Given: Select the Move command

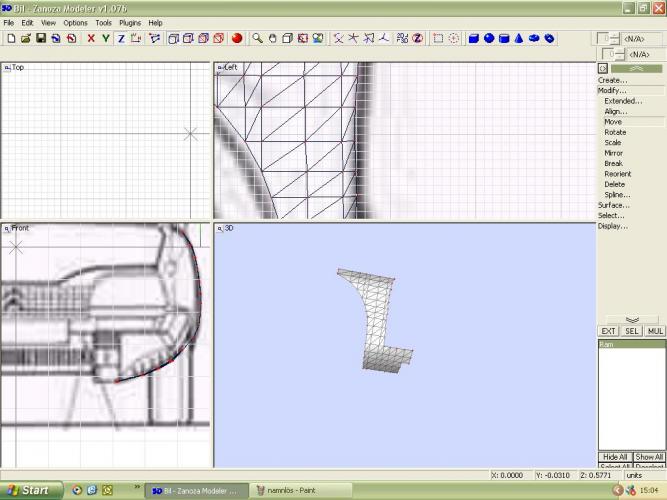Looking at the screenshot, I should coord(613,122).
